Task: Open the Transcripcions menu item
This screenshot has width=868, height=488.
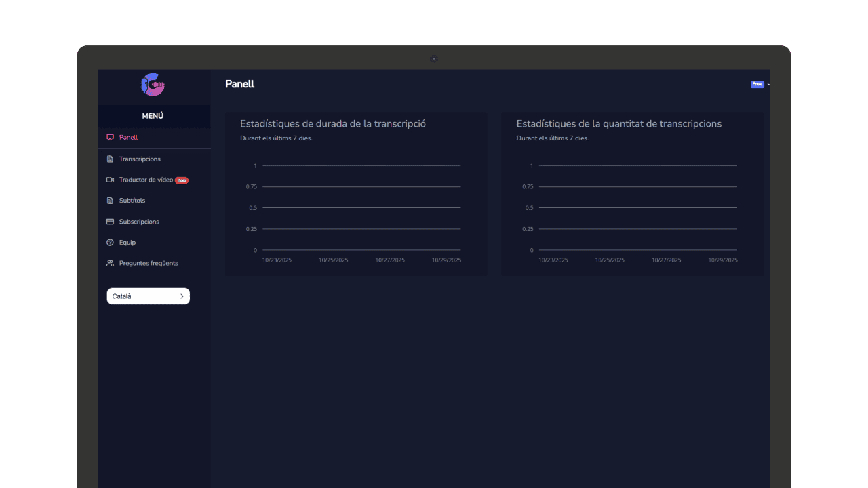Action: [x=140, y=159]
